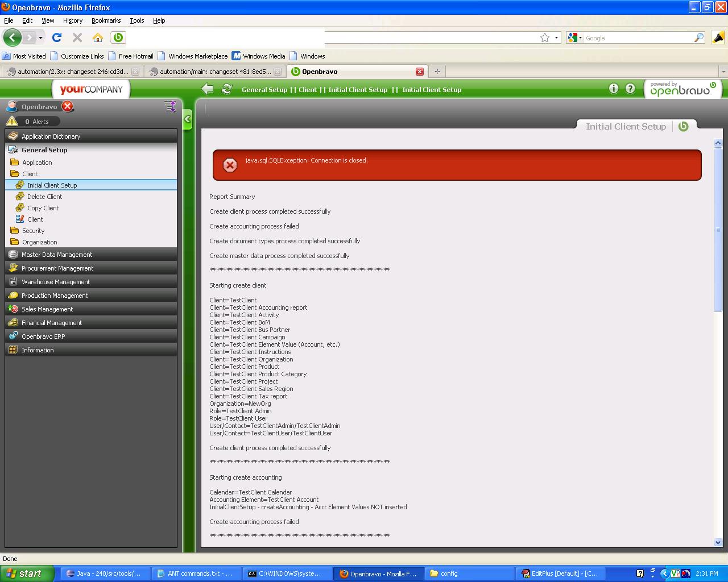Expand the Security folder
Screen dimensions: 728x582
33,231
